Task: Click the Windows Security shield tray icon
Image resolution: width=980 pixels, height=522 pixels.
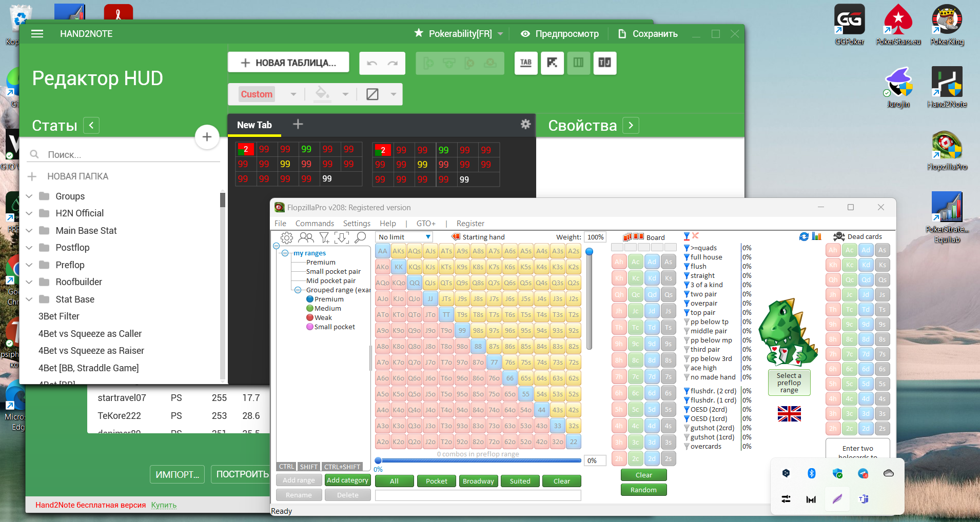Action: 837,473
